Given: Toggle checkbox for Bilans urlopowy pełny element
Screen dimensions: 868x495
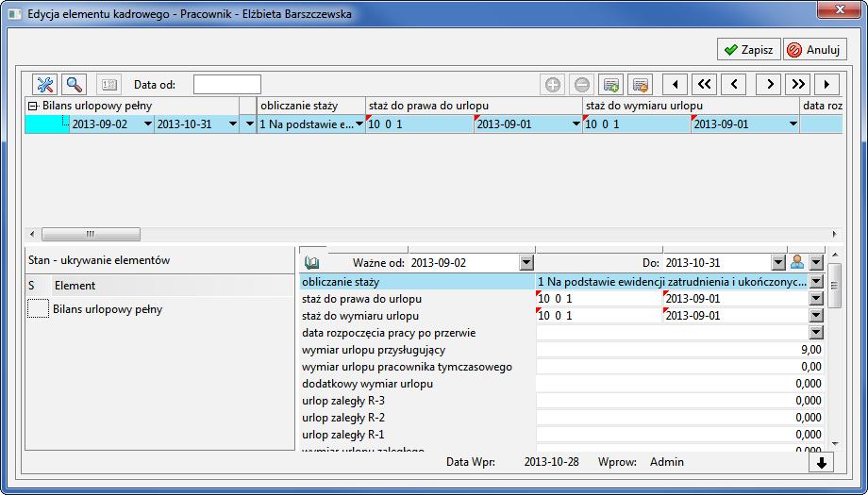Looking at the screenshot, I should click(38, 308).
